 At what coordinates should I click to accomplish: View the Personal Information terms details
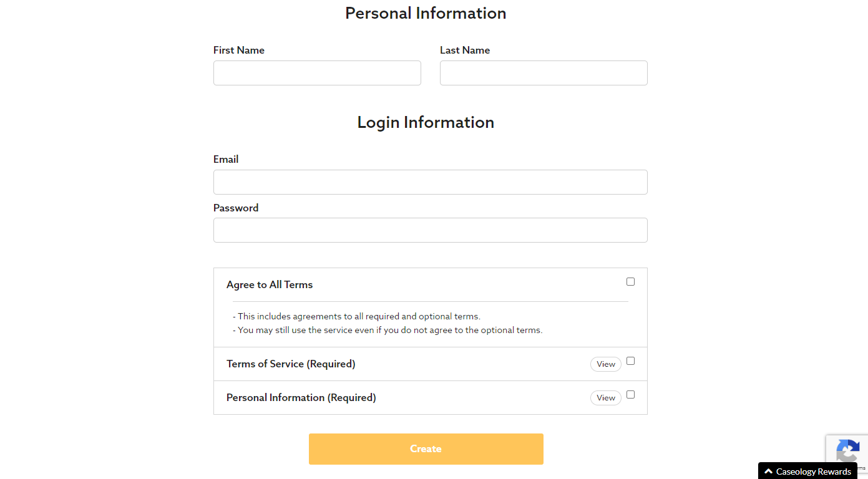(x=606, y=398)
